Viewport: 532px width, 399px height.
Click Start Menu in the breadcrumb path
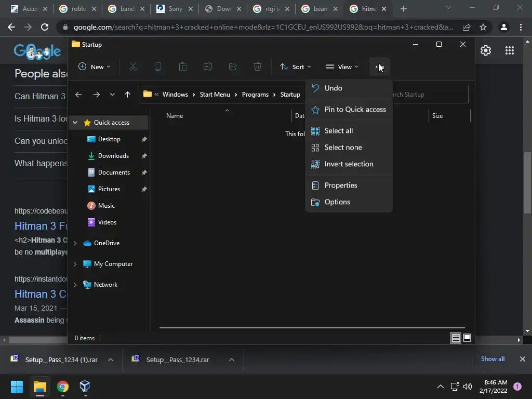(215, 95)
